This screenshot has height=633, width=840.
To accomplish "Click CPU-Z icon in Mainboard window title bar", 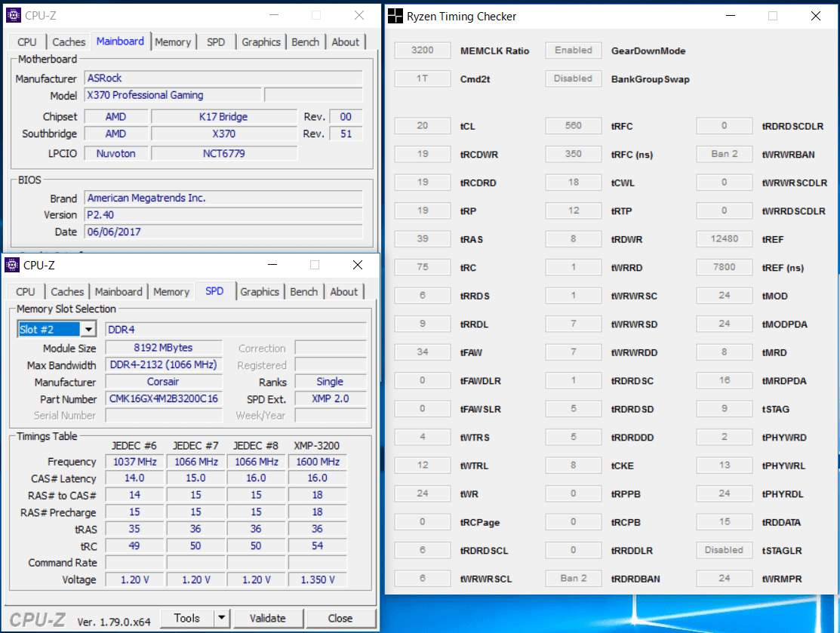I will (x=12, y=15).
